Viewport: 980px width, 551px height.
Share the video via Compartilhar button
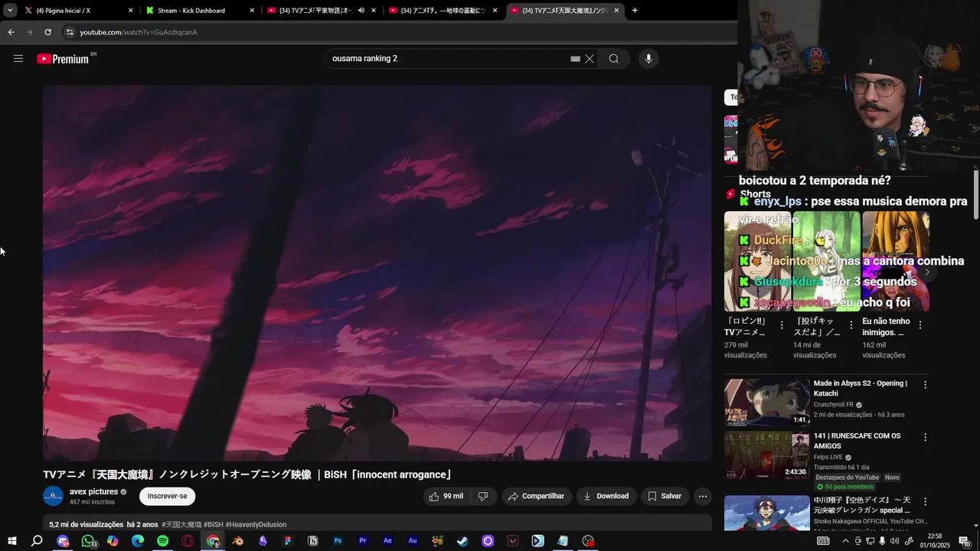click(x=536, y=497)
